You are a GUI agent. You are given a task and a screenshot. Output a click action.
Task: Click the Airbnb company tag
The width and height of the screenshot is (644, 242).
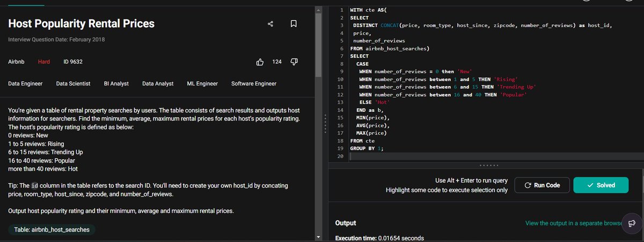click(x=17, y=62)
